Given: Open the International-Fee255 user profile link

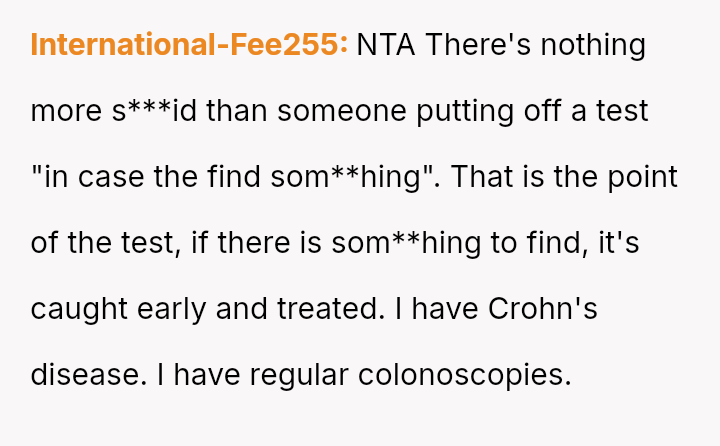Looking at the screenshot, I should (x=189, y=45).
